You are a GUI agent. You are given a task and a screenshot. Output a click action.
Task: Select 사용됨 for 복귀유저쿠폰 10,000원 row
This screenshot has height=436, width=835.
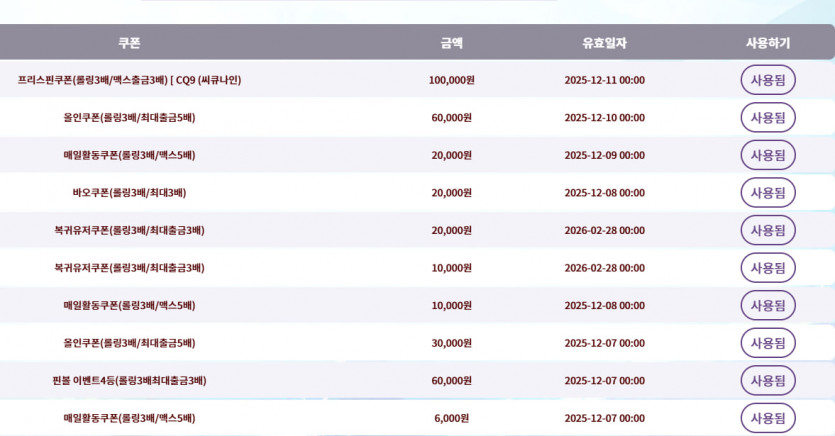click(767, 268)
